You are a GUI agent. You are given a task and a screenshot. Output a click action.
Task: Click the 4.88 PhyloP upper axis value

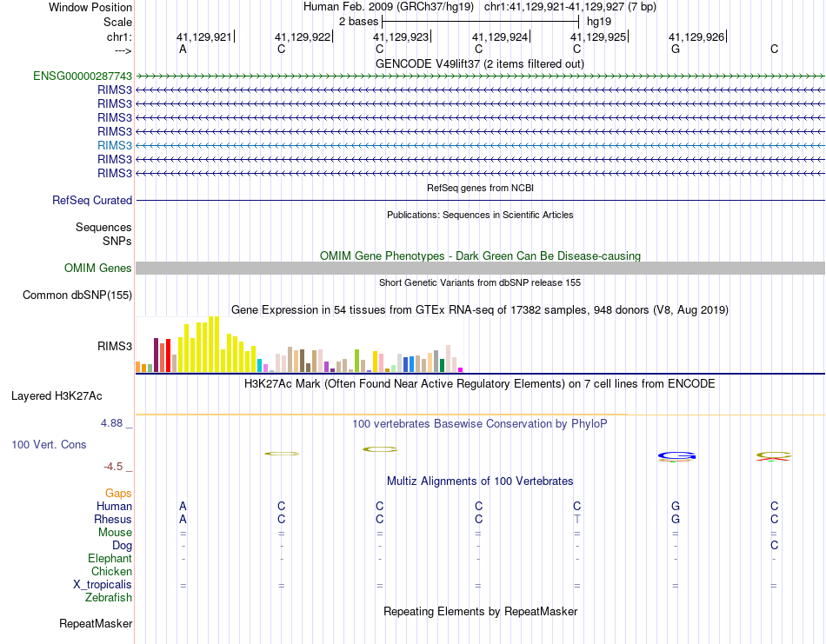pyautogui.click(x=111, y=423)
